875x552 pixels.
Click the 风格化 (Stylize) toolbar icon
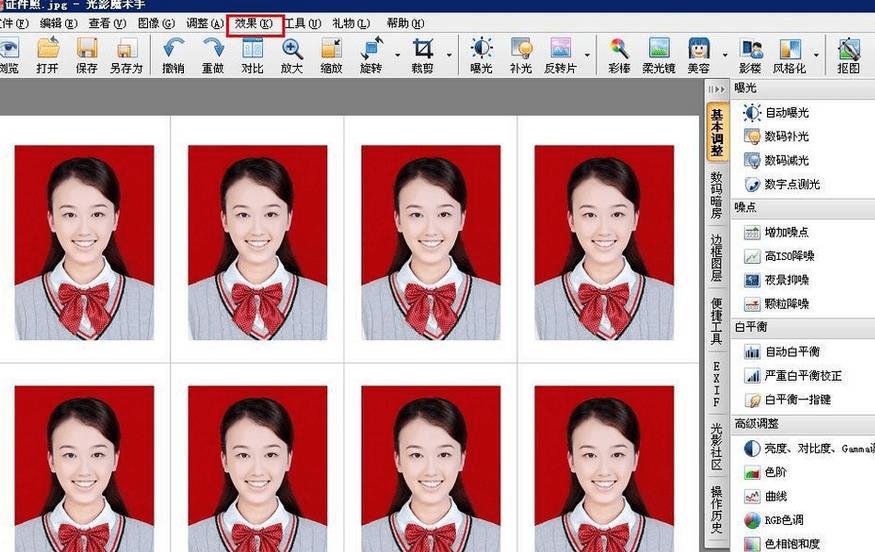pyautogui.click(x=790, y=49)
